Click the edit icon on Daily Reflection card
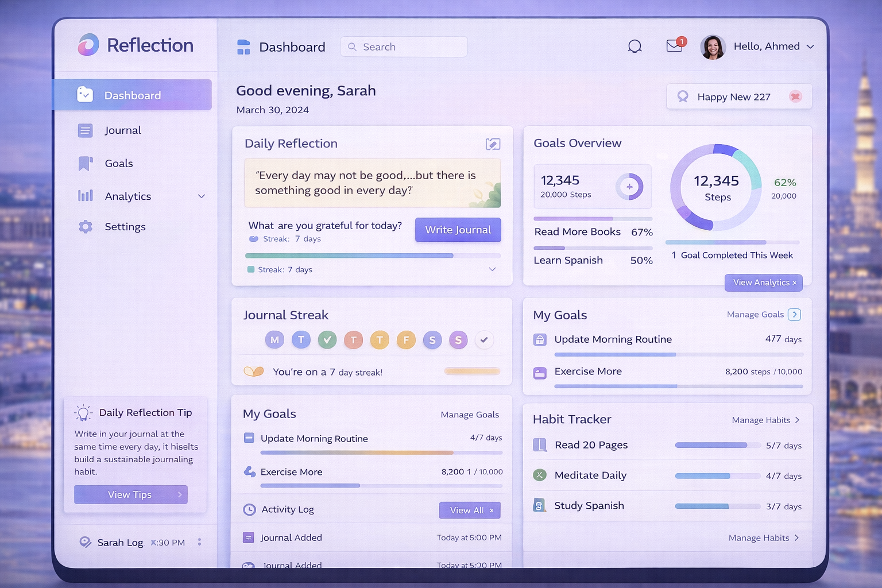882x588 pixels. tap(492, 144)
